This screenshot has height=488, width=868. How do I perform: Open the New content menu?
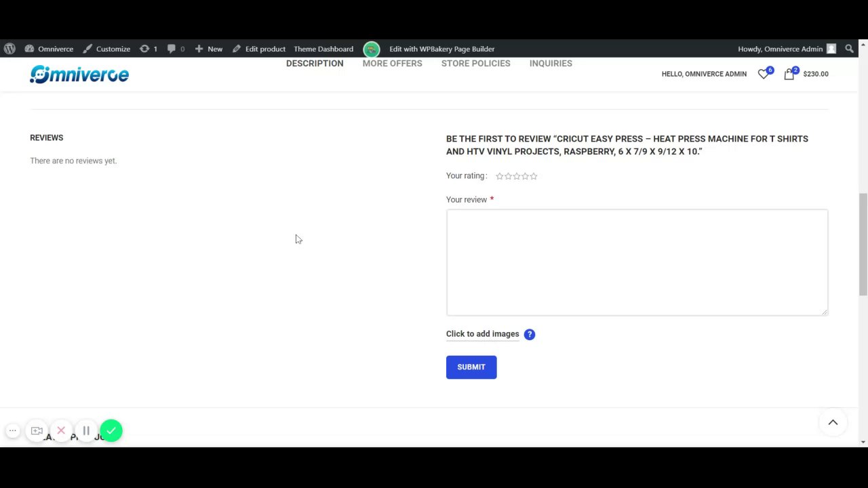coord(209,49)
